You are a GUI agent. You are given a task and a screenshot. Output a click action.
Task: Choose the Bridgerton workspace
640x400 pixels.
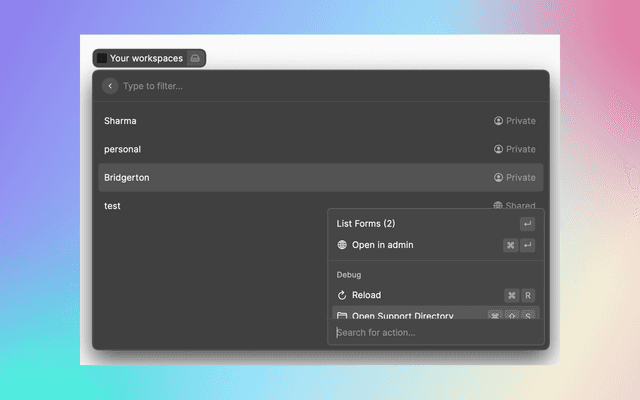(127, 177)
